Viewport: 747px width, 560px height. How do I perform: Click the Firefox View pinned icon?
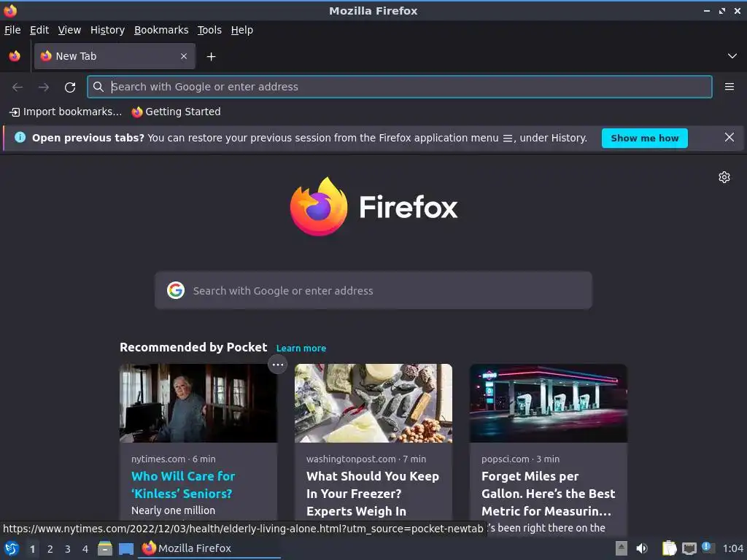click(15, 56)
